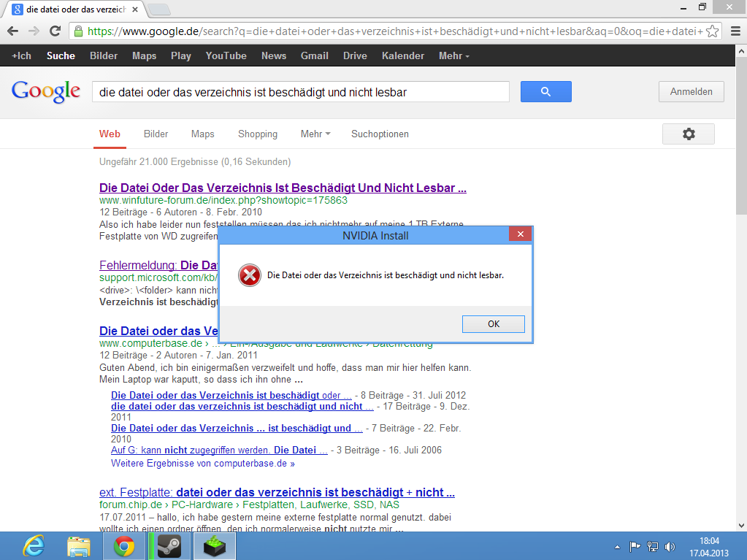This screenshot has height=560, width=747.
Task: Open a new tab button
Action: coord(159,9)
